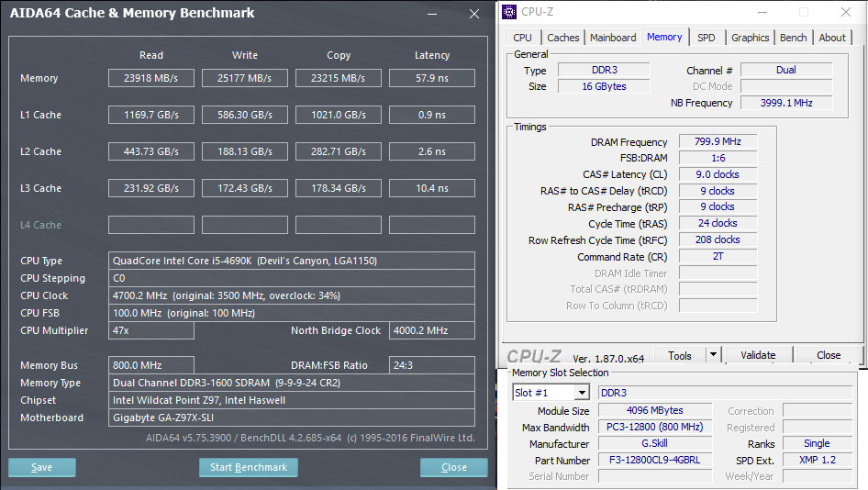Click the memory Type field showing DDR3
Image resolution: width=868 pixels, height=490 pixels.
click(x=604, y=70)
